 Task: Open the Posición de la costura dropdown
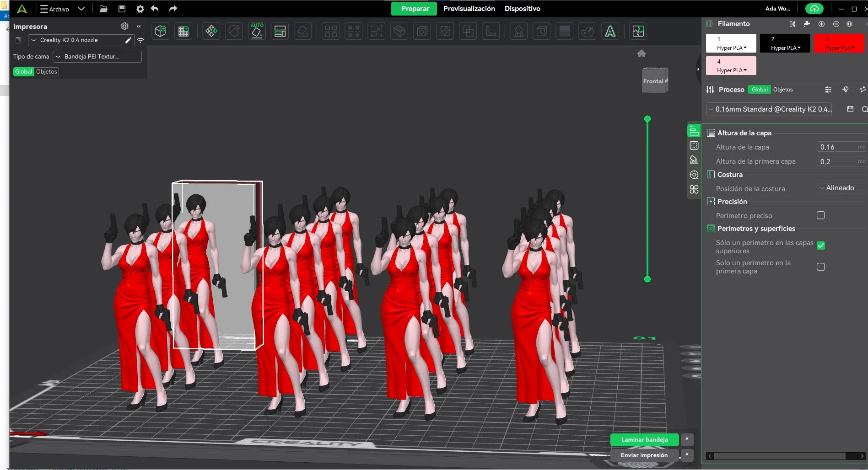coord(841,188)
